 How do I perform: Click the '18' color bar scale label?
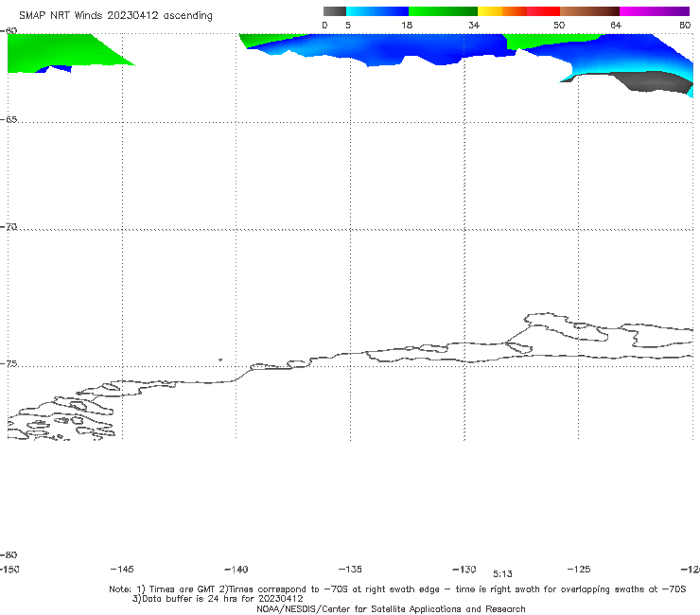pos(407,25)
